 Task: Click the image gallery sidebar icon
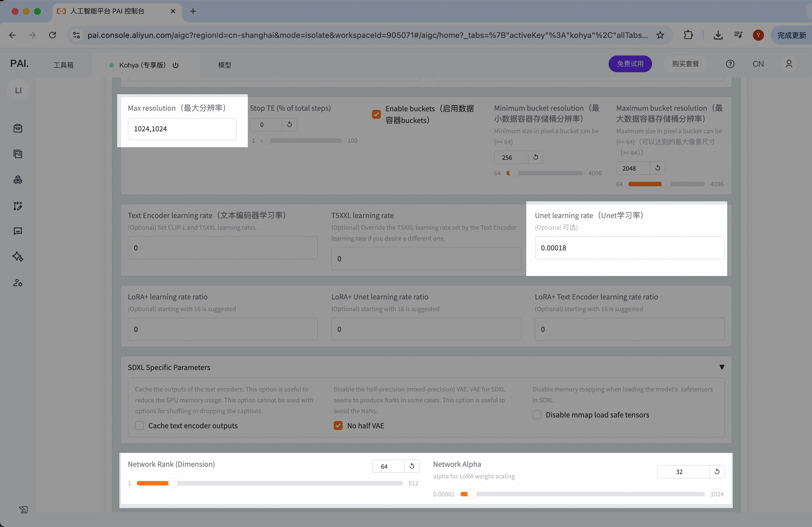18,154
